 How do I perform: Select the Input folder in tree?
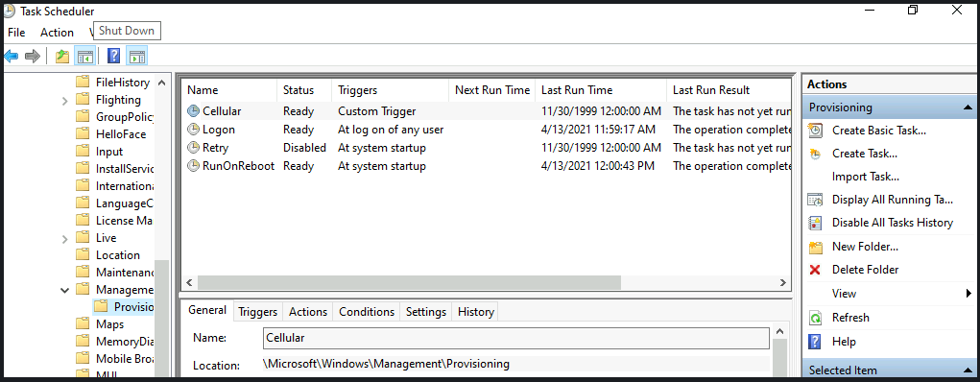[x=109, y=152]
